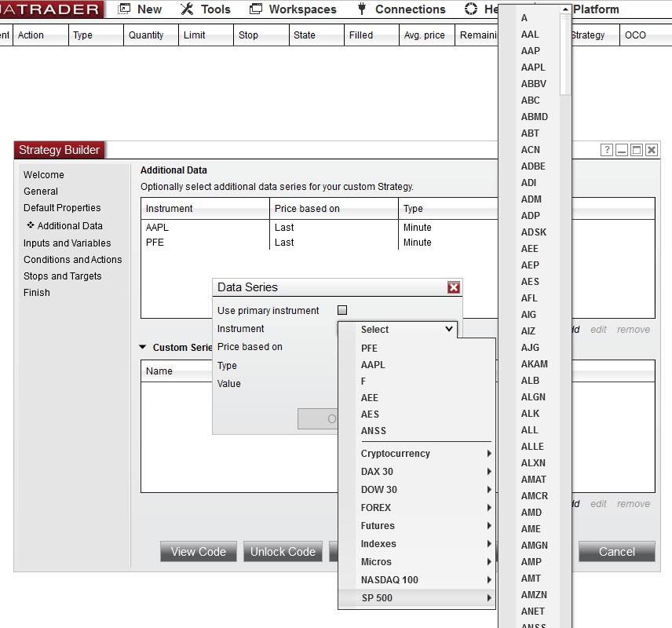The image size is (672, 628).
Task: Click the Custom Series edit link
Action: (598, 503)
